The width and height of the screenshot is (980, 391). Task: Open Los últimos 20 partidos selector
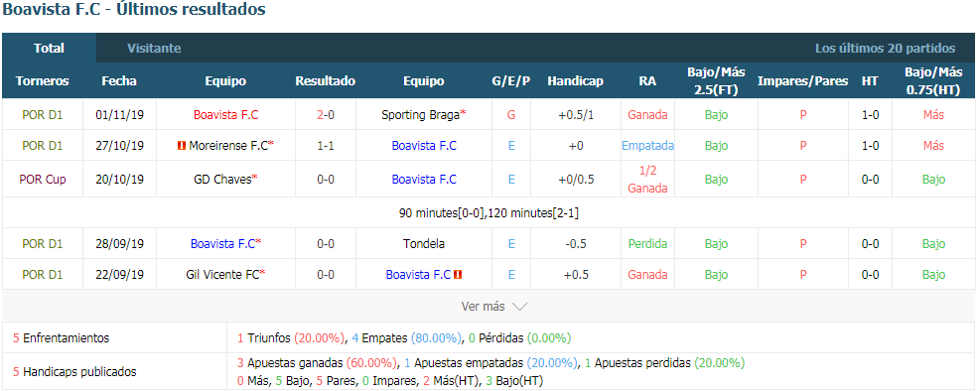tap(885, 48)
